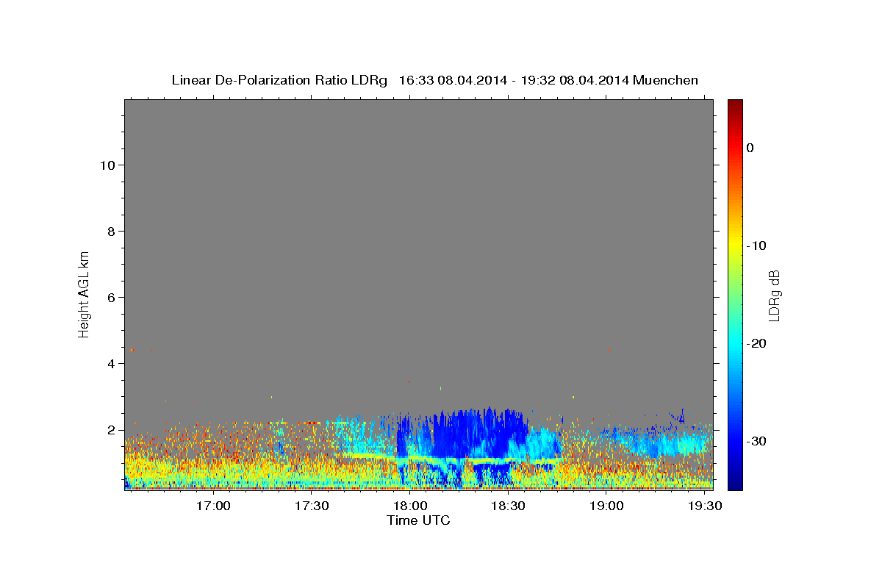Click the plot title 'Linear De-Polarization Ratio LDRg'
882x588 pixels.
pyautogui.click(x=279, y=80)
